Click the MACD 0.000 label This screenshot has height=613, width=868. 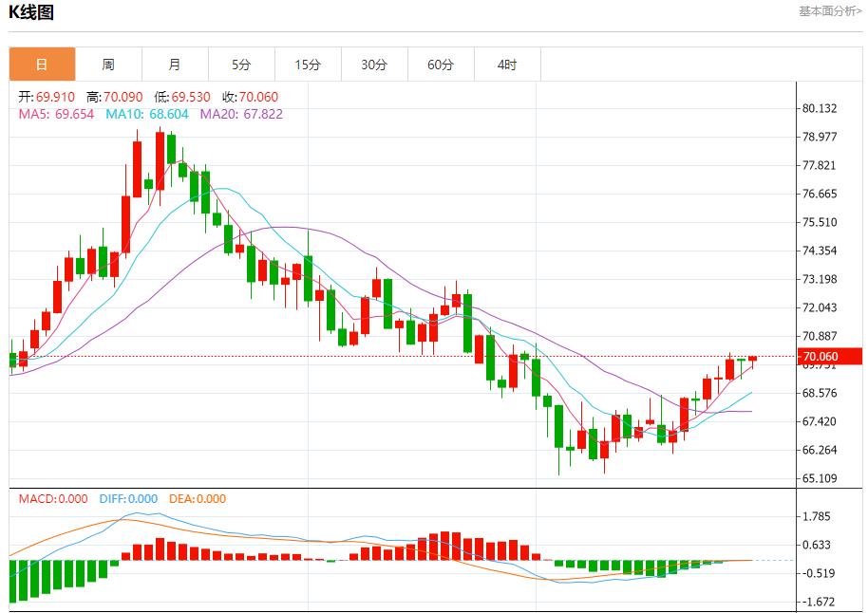pos(53,498)
